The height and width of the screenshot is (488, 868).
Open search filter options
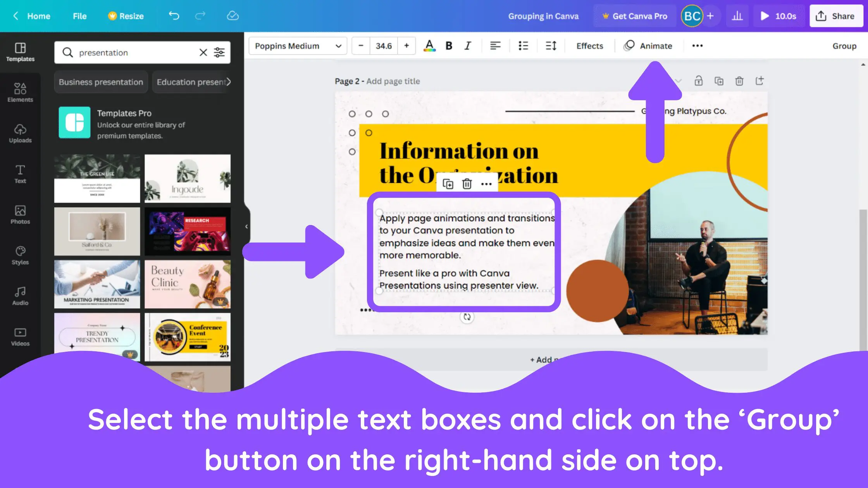click(x=219, y=52)
